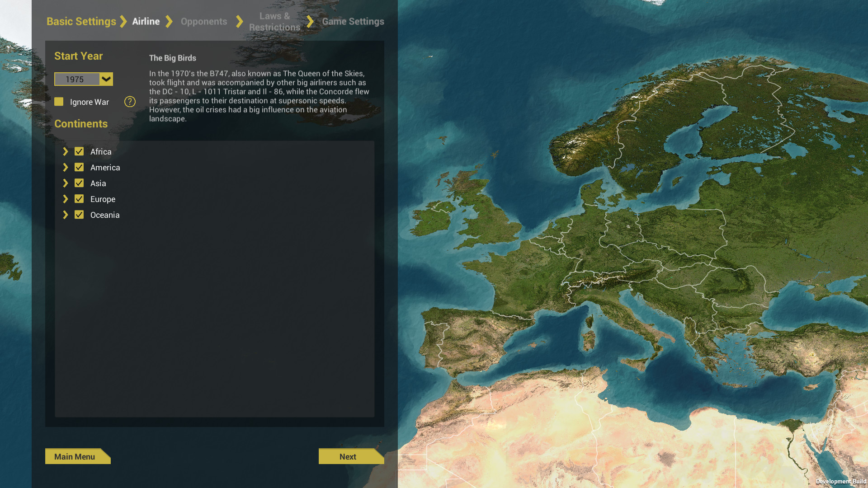Screen dimensions: 868x488
Task: Click the chevron arrow after Basic Settings
Action: pos(123,21)
